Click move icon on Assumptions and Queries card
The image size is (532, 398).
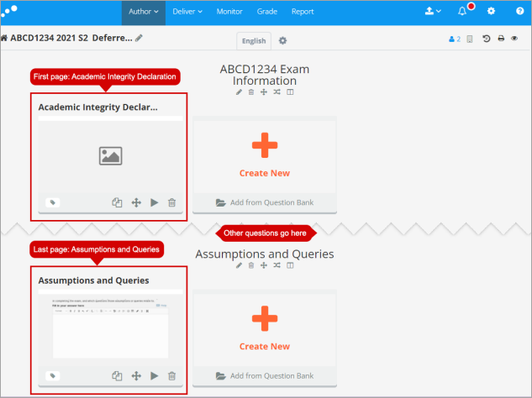[x=136, y=376]
